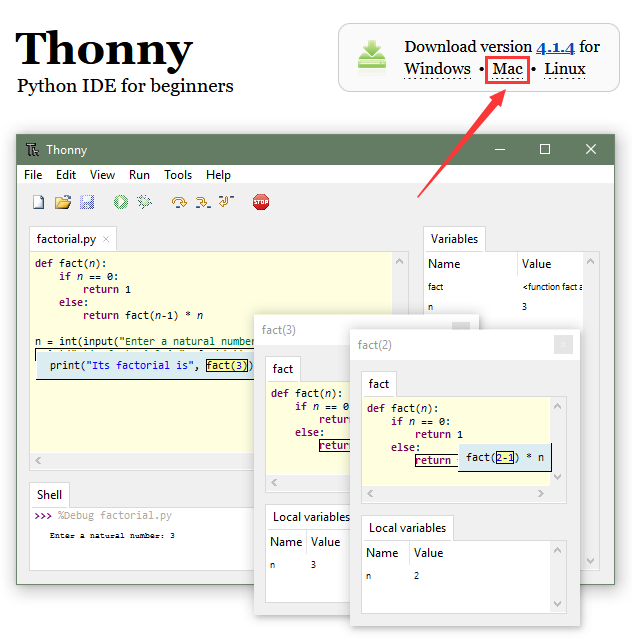Close the factorial.py tab with its x

click(x=106, y=239)
